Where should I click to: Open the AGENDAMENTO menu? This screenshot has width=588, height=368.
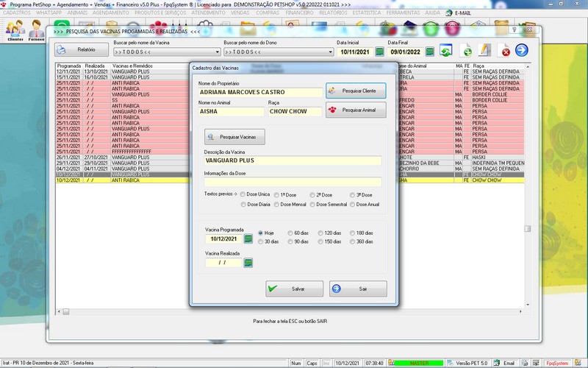click(x=111, y=13)
